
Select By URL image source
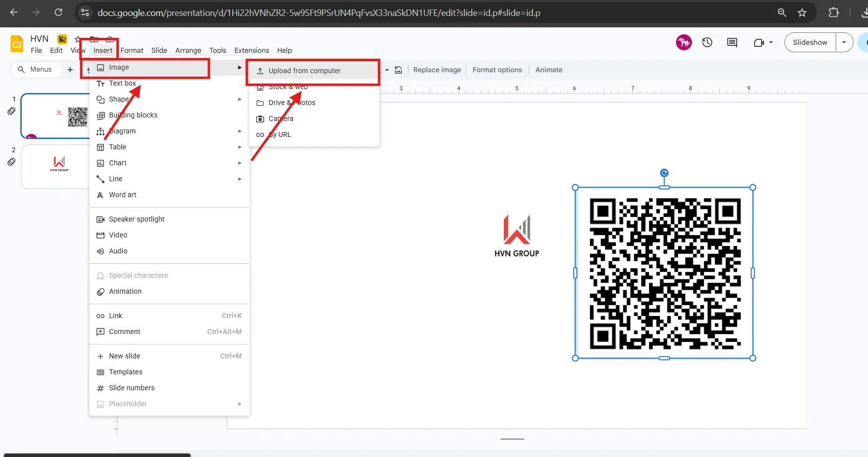(x=314, y=134)
